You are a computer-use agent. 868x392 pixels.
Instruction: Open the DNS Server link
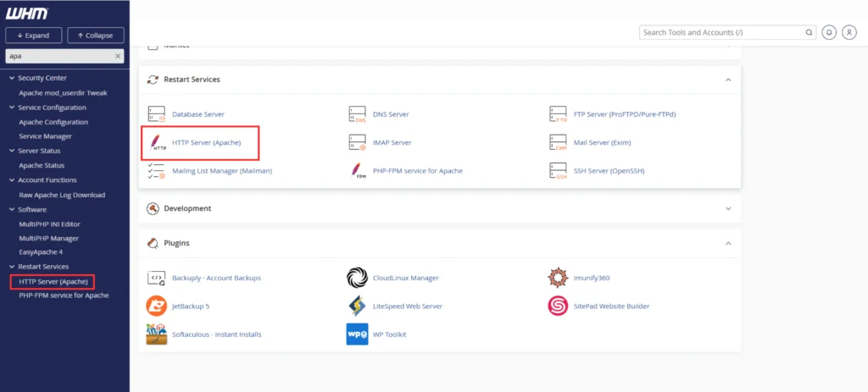pyautogui.click(x=391, y=114)
